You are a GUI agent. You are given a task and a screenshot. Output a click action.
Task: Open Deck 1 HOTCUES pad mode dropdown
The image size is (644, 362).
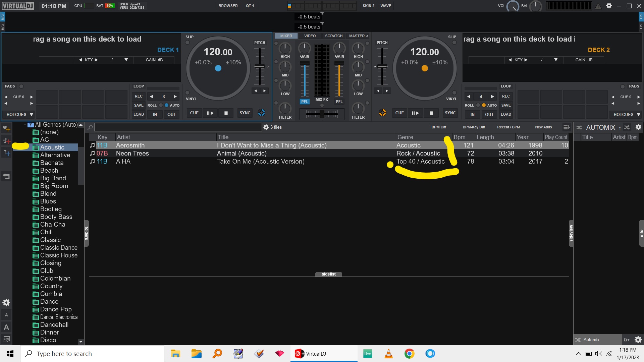click(x=20, y=115)
